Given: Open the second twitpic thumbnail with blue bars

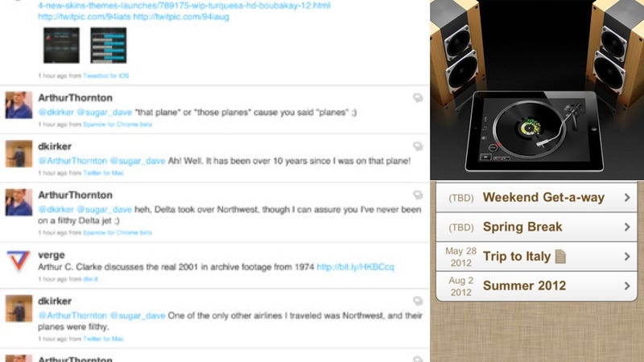Looking at the screenshot, I should [x=109, y=45].
